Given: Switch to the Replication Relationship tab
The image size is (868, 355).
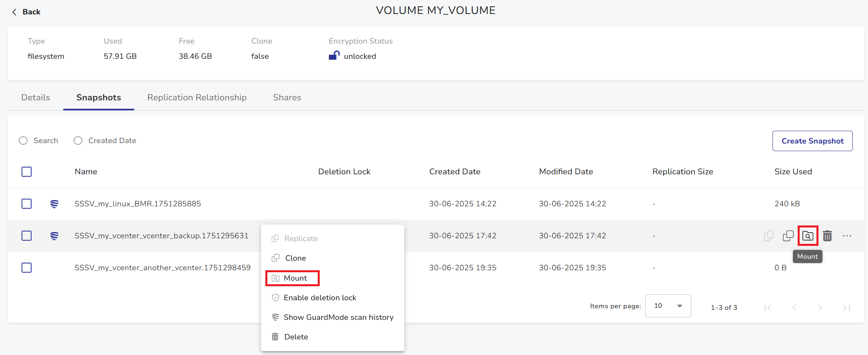Looking at the screenshot, I should pyautogui.click(x=197, y=98).
